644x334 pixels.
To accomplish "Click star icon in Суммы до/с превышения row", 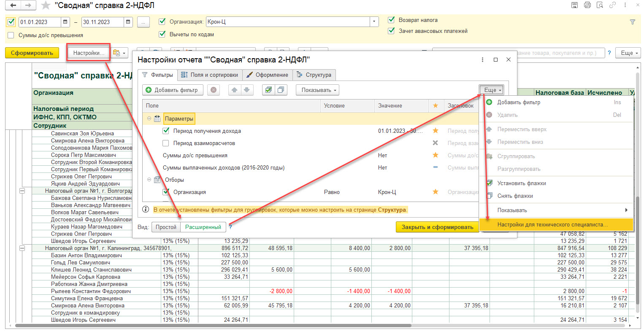I will pos(436,155).
